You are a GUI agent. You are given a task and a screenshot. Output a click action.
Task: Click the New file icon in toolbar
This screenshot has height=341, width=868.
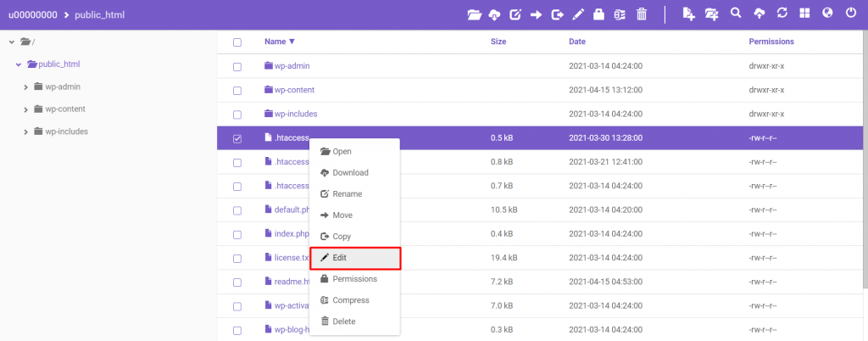tap(688, 14)
